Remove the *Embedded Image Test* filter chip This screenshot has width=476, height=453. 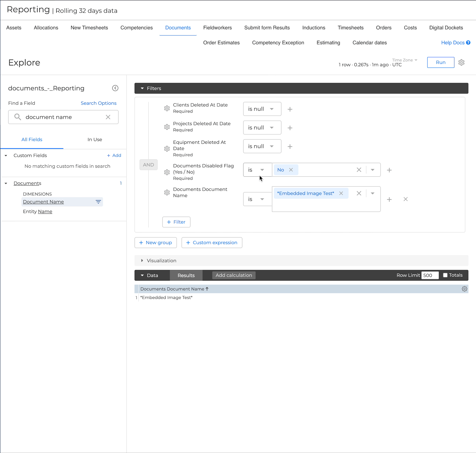341,193
